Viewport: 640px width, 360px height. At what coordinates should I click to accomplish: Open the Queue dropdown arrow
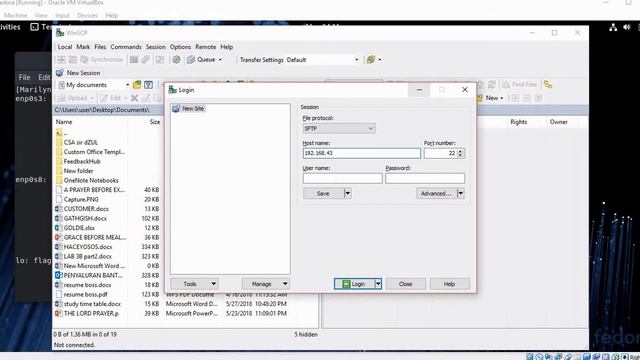point(220,60)
